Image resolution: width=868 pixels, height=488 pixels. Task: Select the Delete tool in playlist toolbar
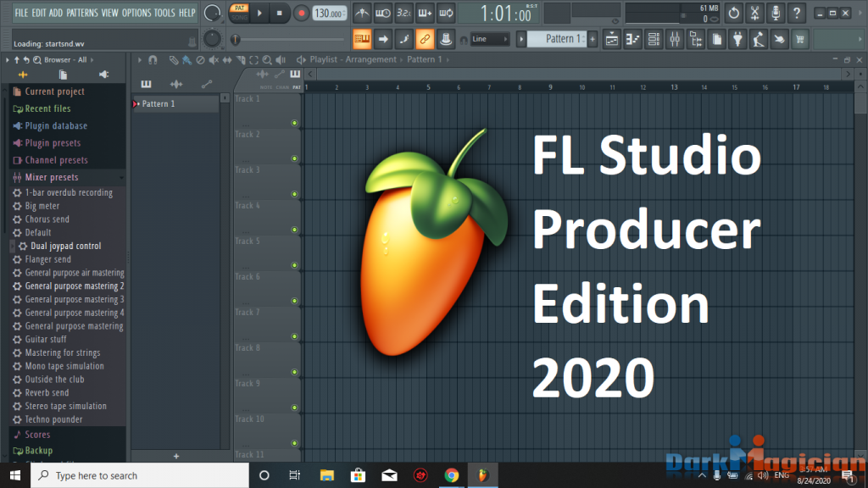tap(200, 60)
